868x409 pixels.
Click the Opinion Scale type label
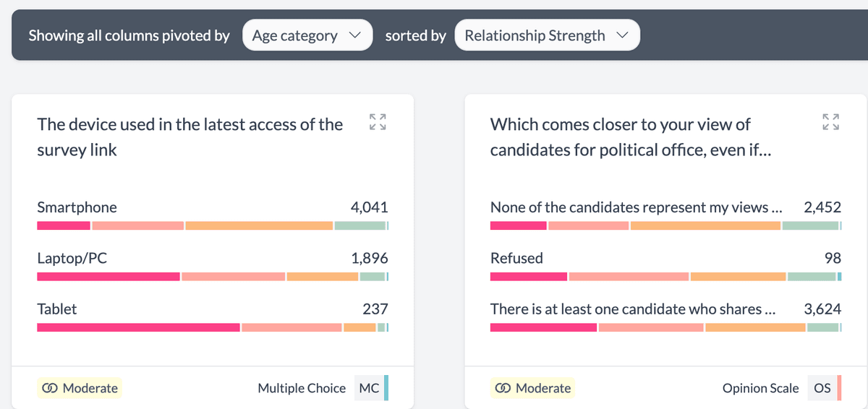pyautogui.click(x=760, y=388)
